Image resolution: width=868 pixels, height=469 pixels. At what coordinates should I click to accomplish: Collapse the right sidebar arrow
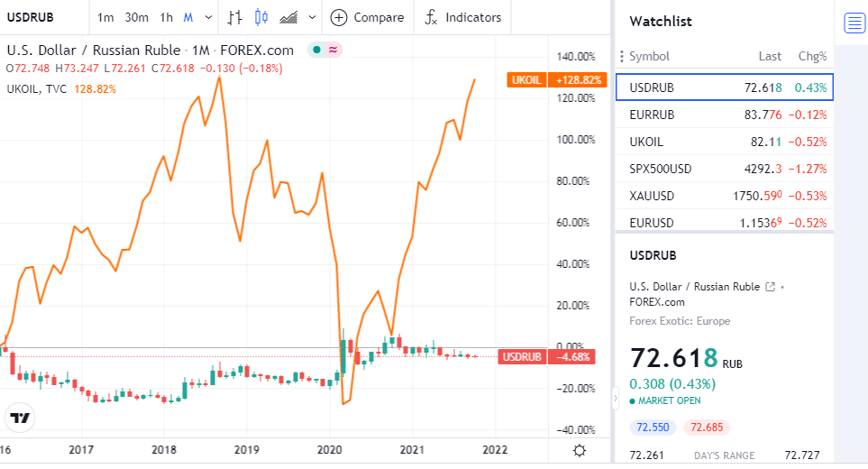[615, 399]
